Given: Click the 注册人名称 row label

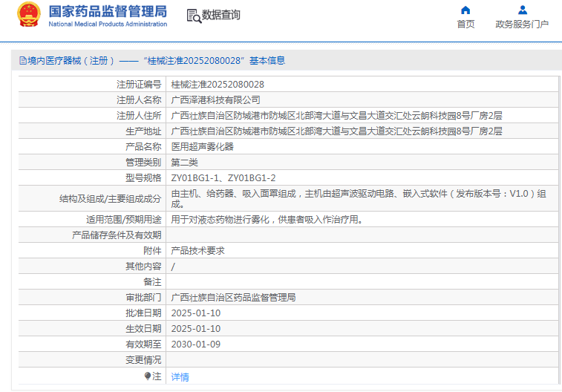Looking at the screenshot, I should (x=139, y=100).
